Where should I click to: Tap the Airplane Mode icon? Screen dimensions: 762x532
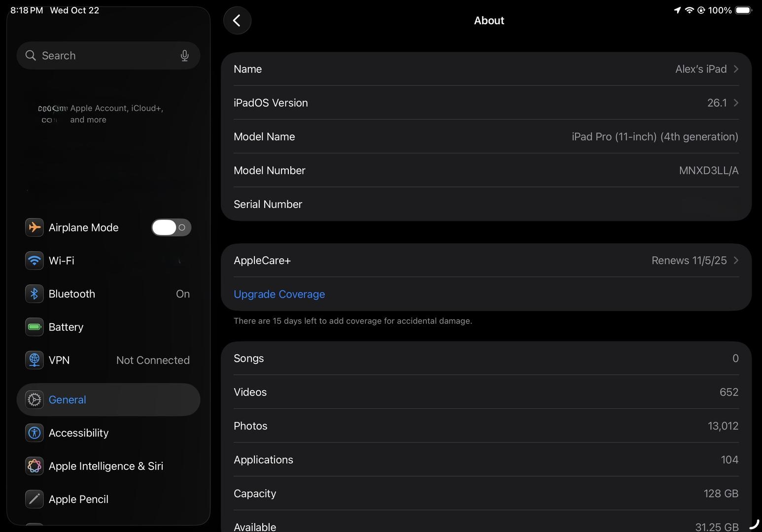pos(35,228)
